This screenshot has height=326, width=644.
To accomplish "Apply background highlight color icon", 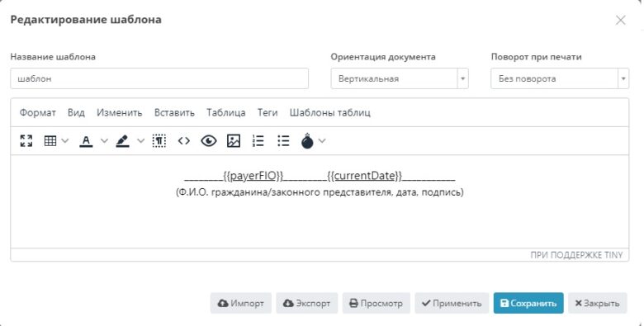I will point(122,141).
